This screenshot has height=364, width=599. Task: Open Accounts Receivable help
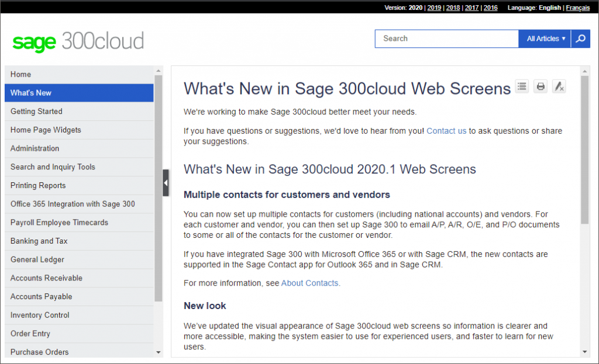click(x=79, y=278)
